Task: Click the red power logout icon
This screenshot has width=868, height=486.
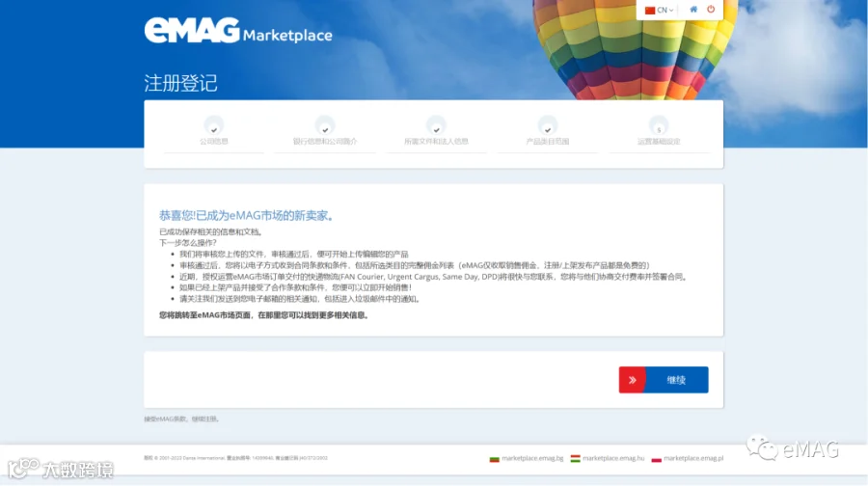Action: coord(711,10)
